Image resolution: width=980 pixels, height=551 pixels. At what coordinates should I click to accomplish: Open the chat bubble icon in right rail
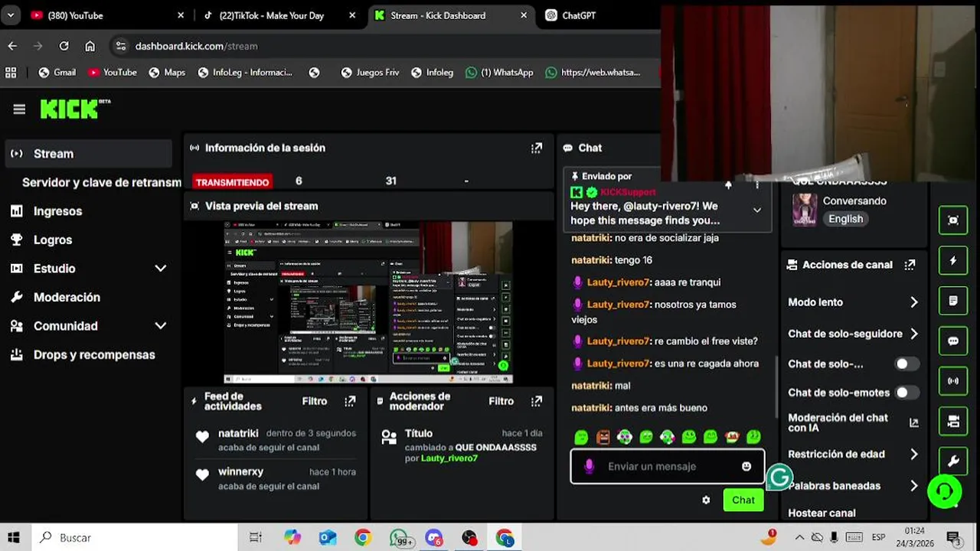click(x=953, y=341)
